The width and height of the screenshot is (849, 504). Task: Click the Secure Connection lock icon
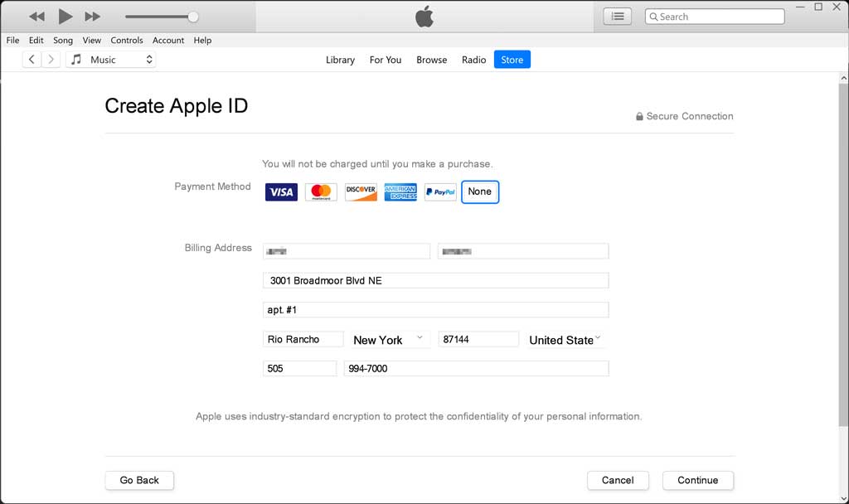(639, 116)
